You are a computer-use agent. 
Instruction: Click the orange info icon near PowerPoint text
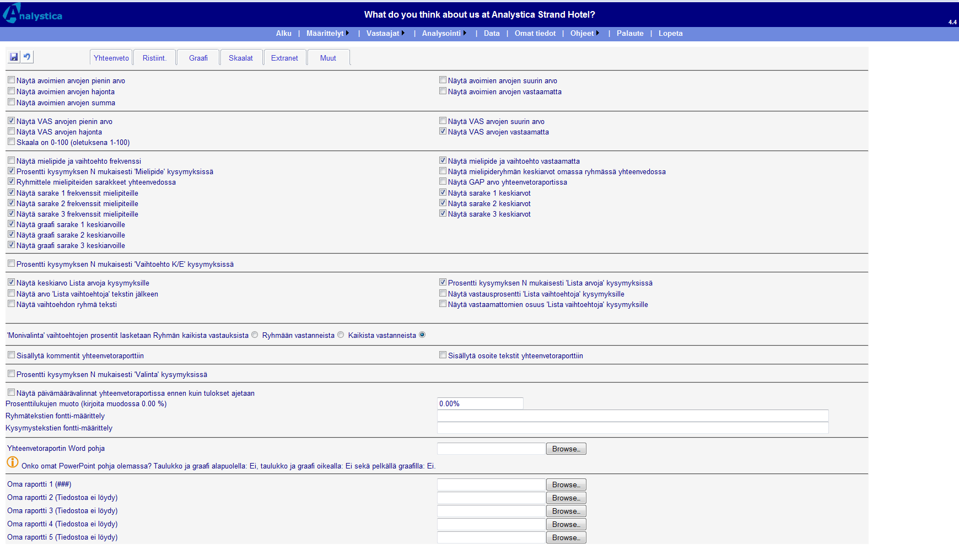coord(13,462)
